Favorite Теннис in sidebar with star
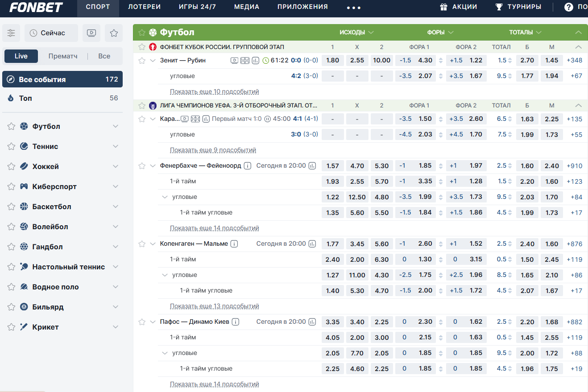The width and height of the screenshot is (588, 392). click(x=11, y=147)
